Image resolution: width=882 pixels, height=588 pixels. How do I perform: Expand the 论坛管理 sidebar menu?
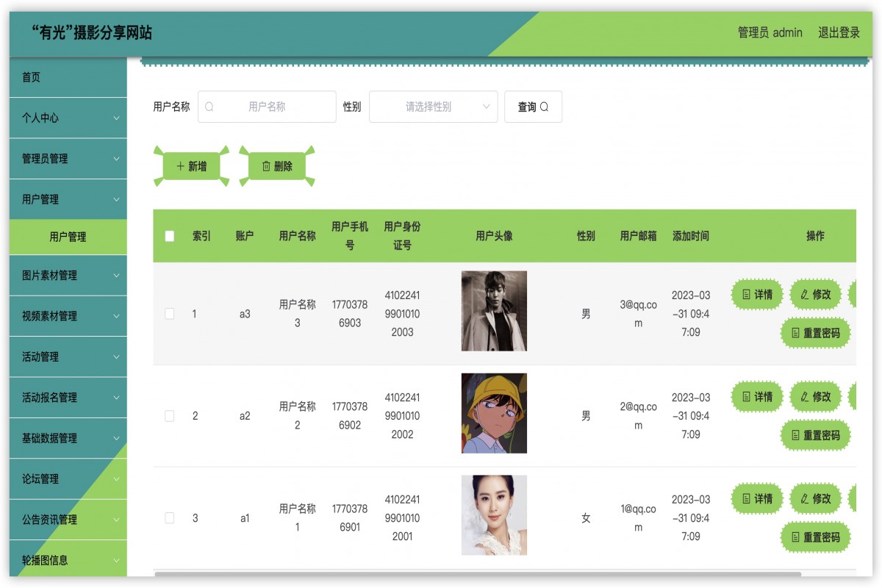pos(68,478)
